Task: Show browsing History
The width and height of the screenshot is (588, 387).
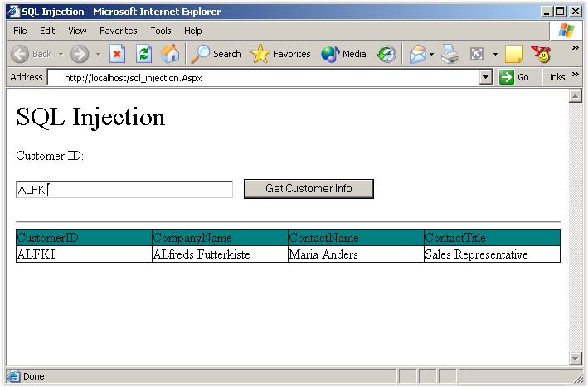Action: pyautogui.click(x=386, y=54)
